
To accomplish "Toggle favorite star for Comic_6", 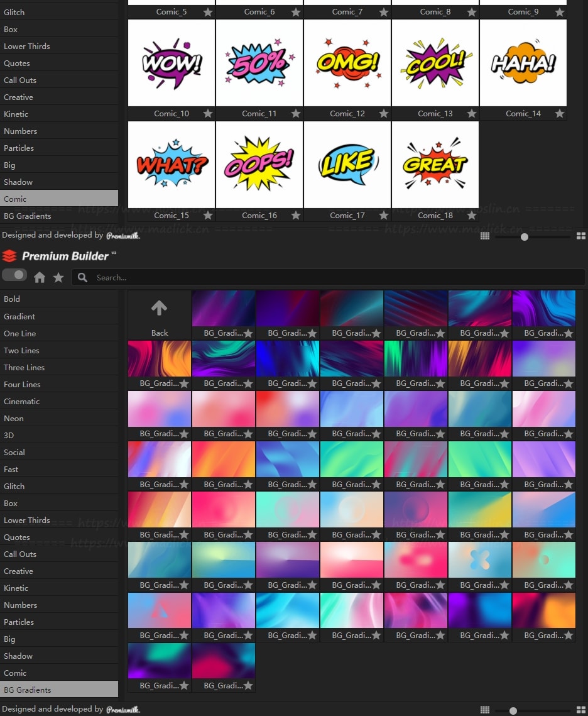I will coord(296,13).
